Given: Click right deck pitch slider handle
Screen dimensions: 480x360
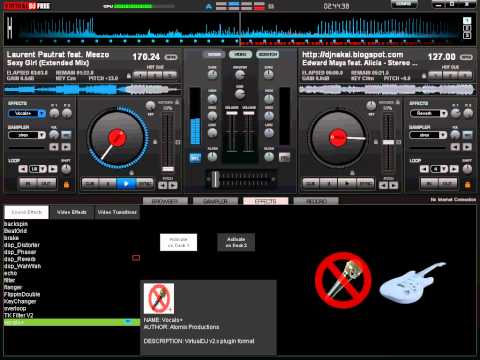Looking at the screenshot, I should click(388, 142).
